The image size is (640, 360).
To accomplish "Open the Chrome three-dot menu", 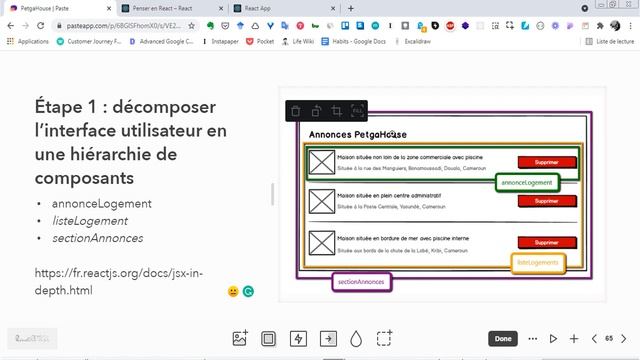I will tap(631, 26).
